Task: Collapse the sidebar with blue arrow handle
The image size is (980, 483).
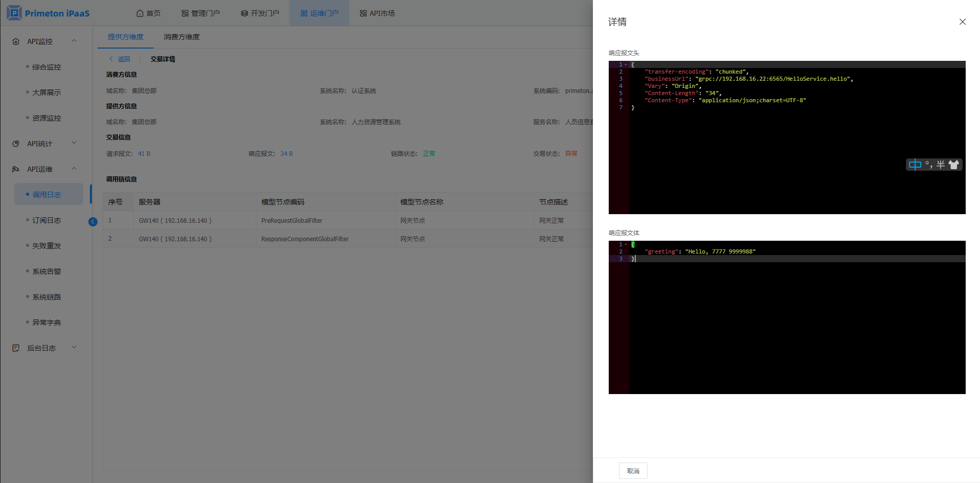Action: point(93,221)
